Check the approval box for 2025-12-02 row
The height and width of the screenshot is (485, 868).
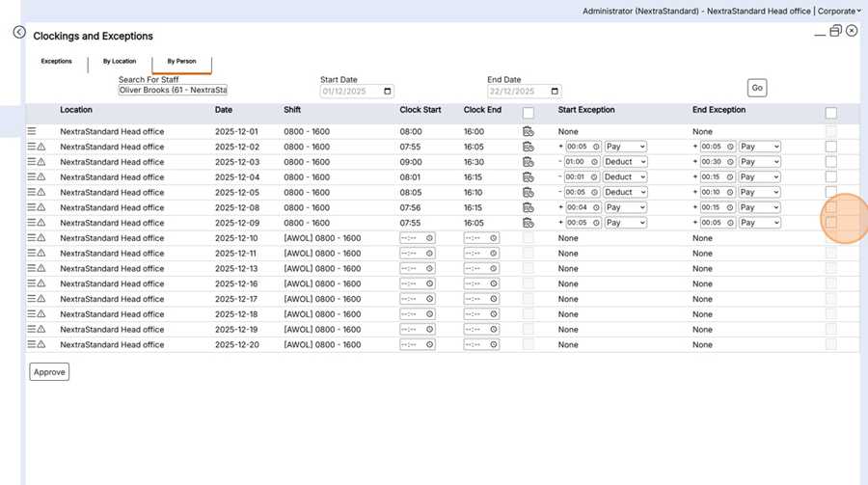point(830,147)
